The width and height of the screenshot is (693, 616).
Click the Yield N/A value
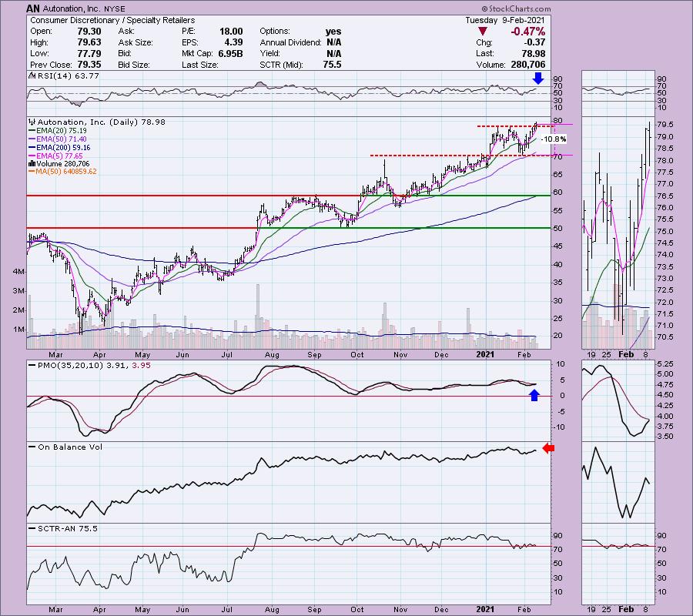tap(333, 53)
